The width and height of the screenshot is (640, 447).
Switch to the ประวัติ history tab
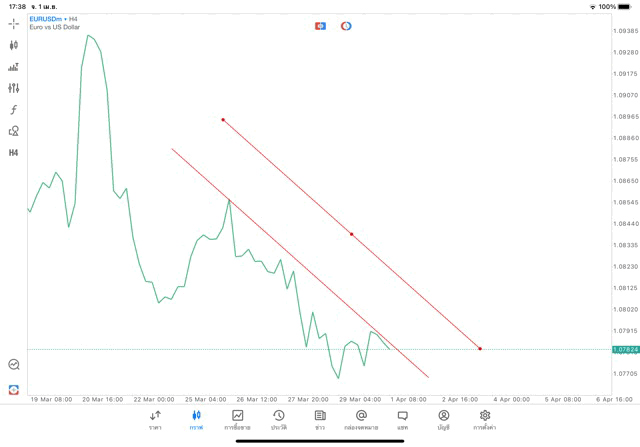pos(278,419)
